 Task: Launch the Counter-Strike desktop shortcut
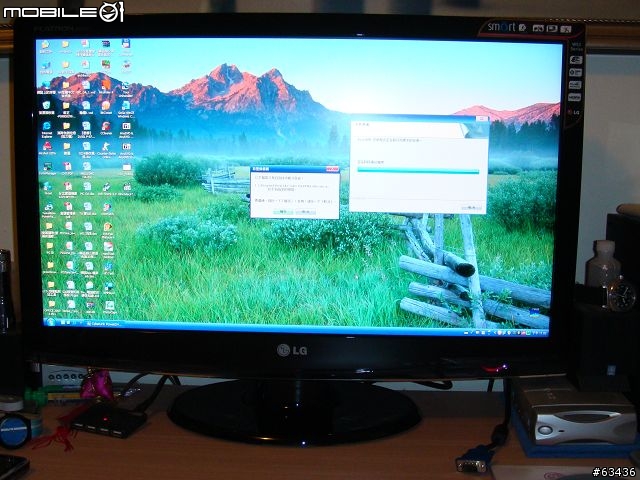point(107,149)
